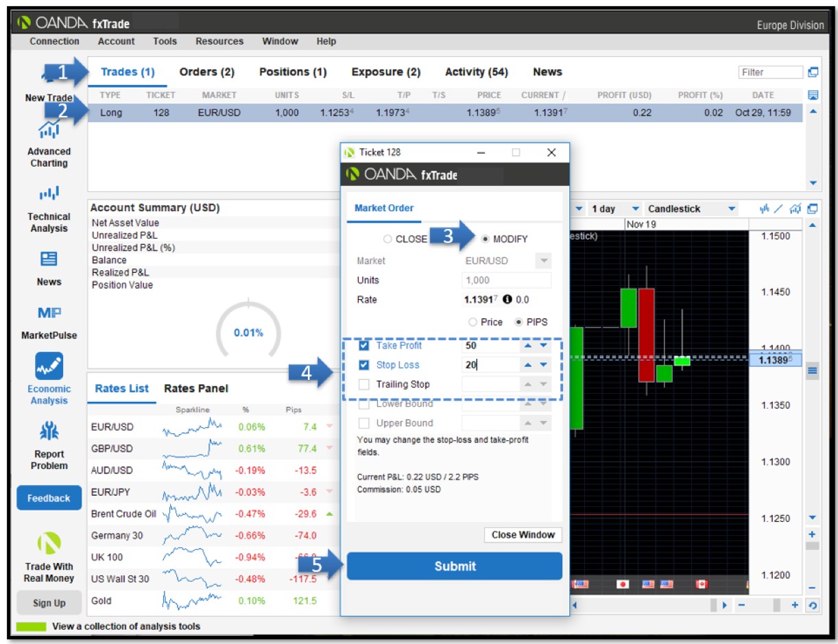
Task: Click the Close Window button
Action: (523, 535)
